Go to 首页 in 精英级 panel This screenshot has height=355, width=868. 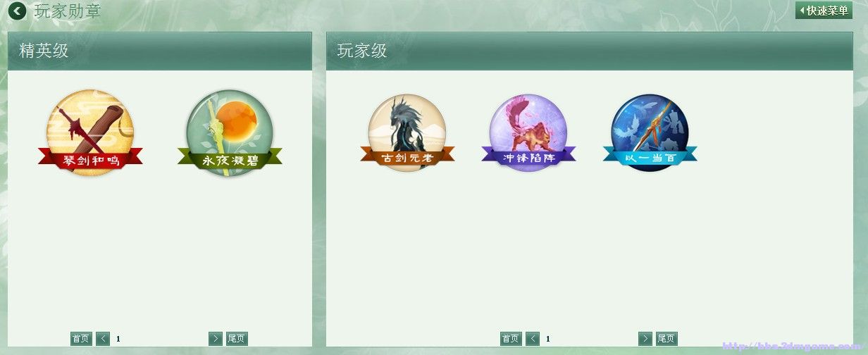(x=81, y=339)
